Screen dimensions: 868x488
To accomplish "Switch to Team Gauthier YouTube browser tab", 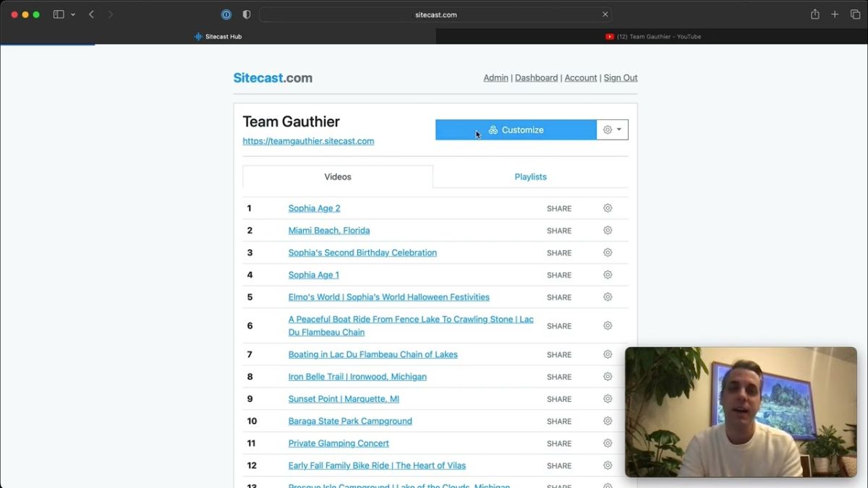I will point(652,36).
